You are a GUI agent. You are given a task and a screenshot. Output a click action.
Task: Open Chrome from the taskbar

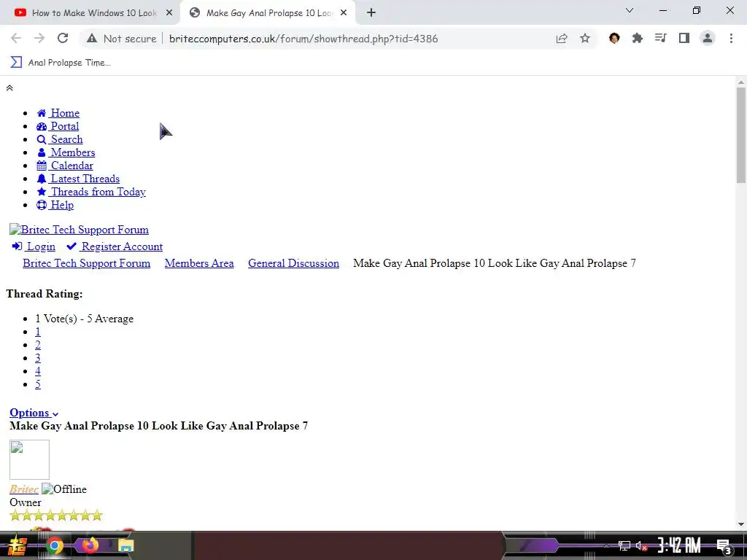pos(54,545)
